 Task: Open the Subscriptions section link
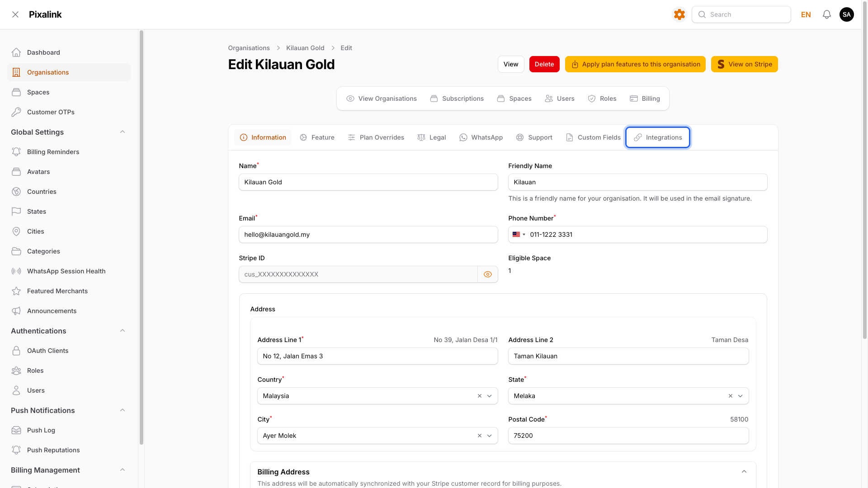tap(457, 99)
